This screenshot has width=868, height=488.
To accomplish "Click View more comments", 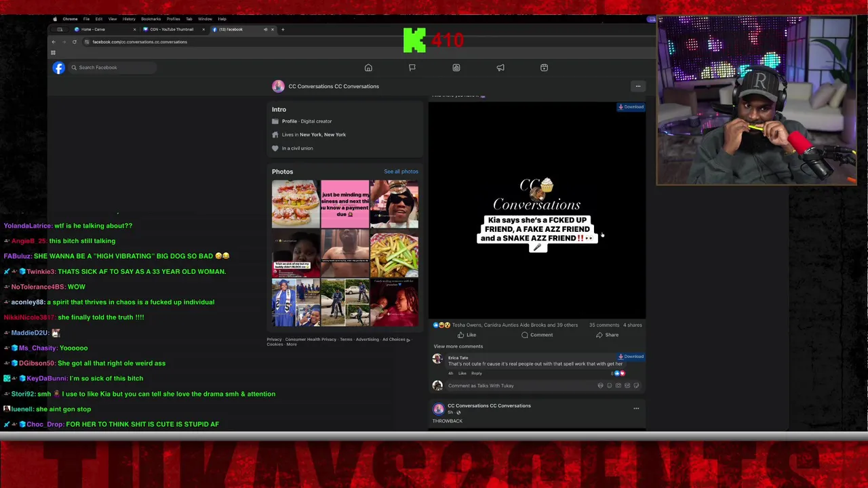I will point(458,346).
